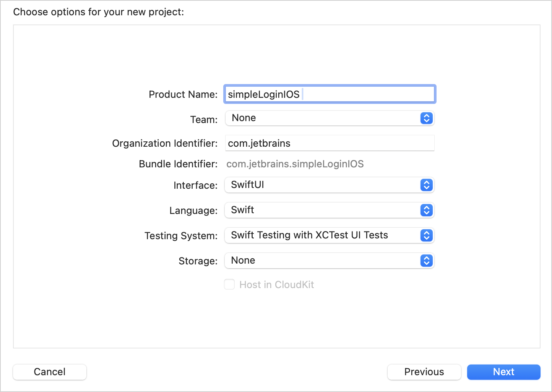This screenshot has height=392, width=552.
Task: Click the Storage dropdown chevron icon
Action: (x=426, y=261)
